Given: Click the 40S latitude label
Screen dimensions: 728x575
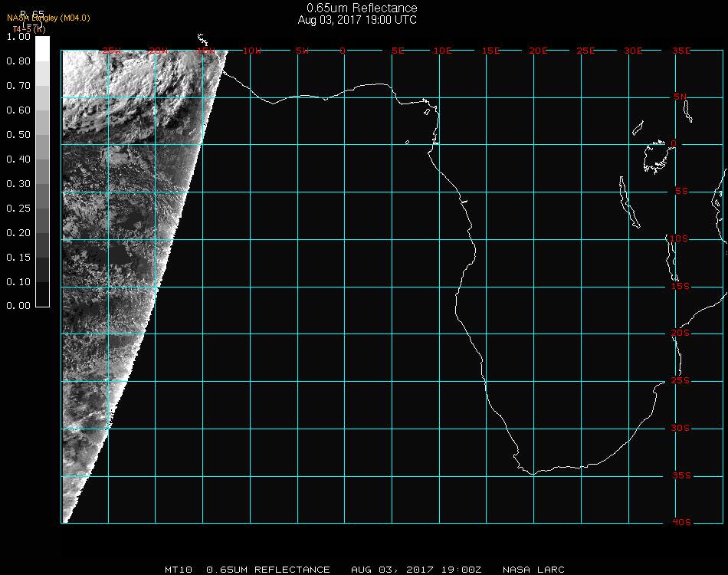Looking at the screenshot, I should [x=680, y=522].
